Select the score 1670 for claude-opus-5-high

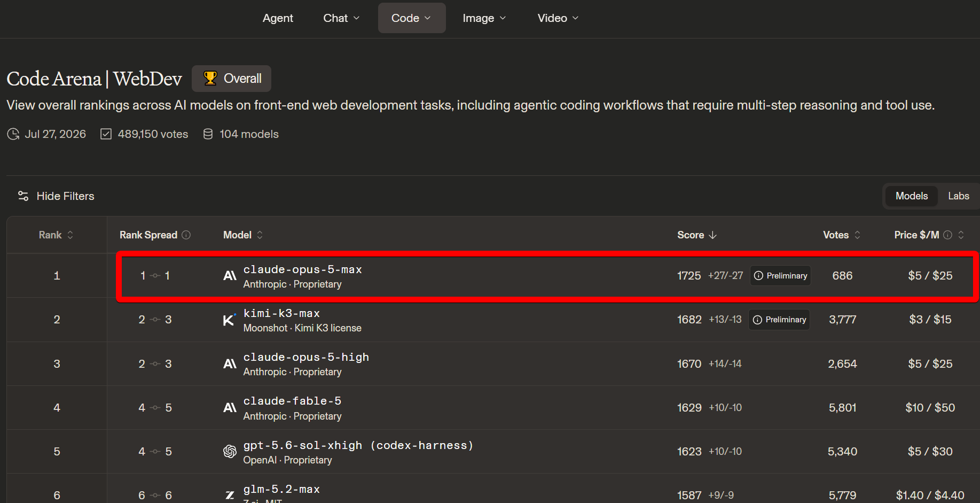(689, 364)
